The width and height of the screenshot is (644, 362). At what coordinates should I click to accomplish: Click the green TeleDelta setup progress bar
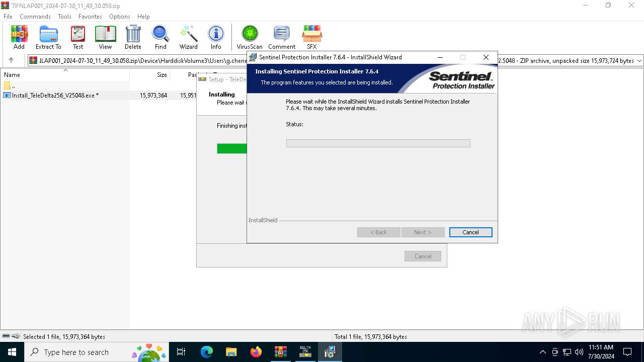click(232, 148)
